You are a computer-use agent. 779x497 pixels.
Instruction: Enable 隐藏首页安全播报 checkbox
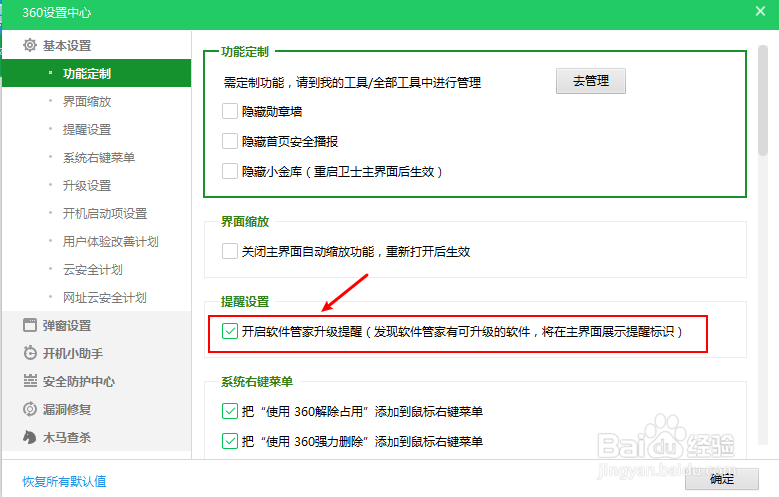click(x=230, y=141)
